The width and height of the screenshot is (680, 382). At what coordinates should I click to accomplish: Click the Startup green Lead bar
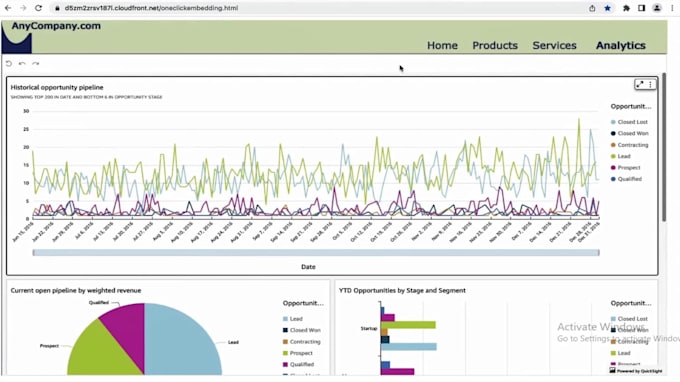coord(408,325)
